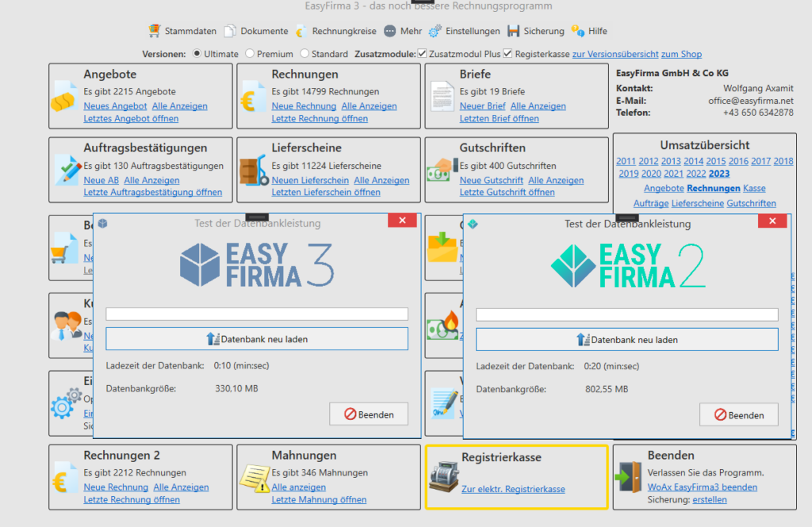
Task: Click the signed document pen icon
Action: coord(444,404)
